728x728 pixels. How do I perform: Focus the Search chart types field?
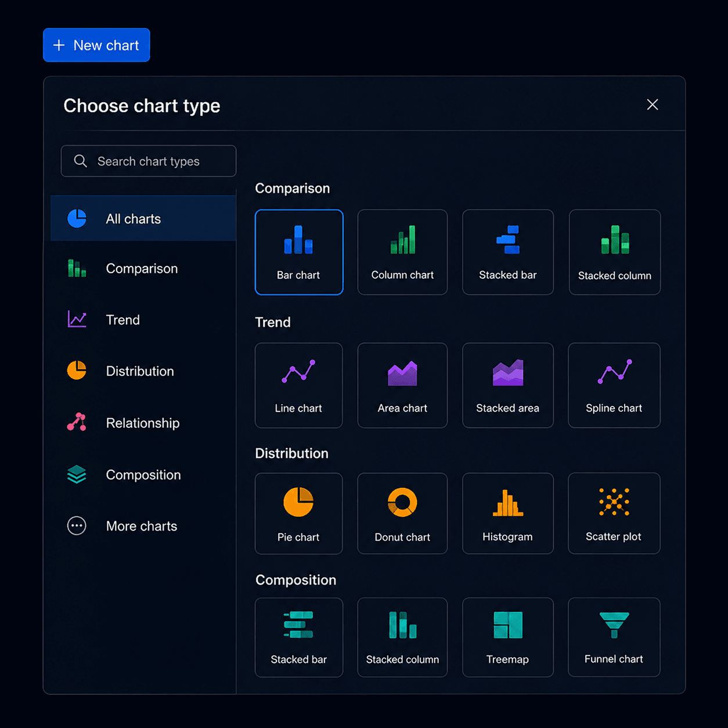tap(149, 161)
